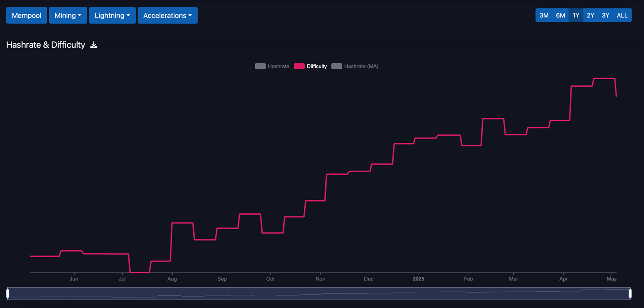Screen dimensions: 644x308
Task: Click the middle of the zoom range bar
Action: point(319,294)
